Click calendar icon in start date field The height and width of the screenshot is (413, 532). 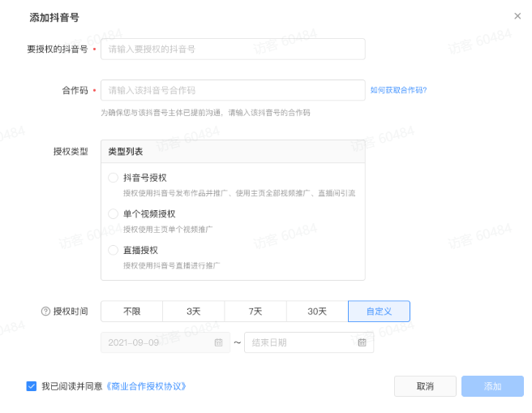(x=218, y=343)
